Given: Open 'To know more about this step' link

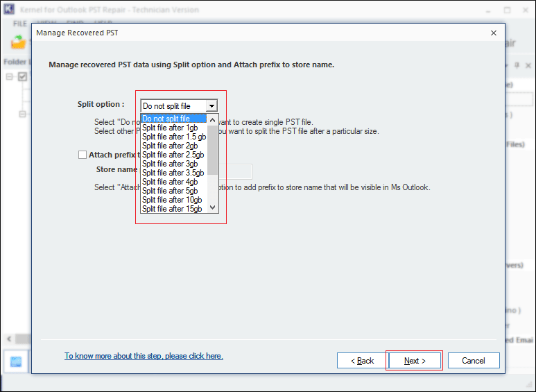Looking at the screenshot, I should 144,356.
